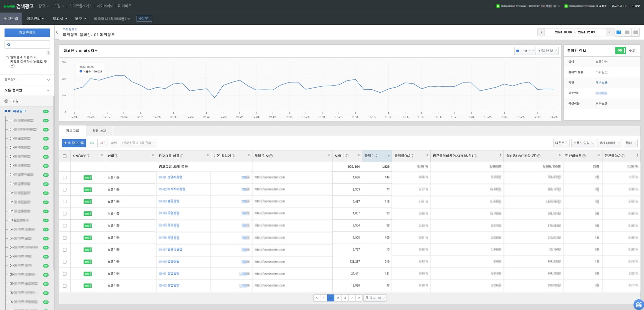Toggle ON badge next to 01 파워링크
This screenshot has height=310, width=644.
(46, 111)
